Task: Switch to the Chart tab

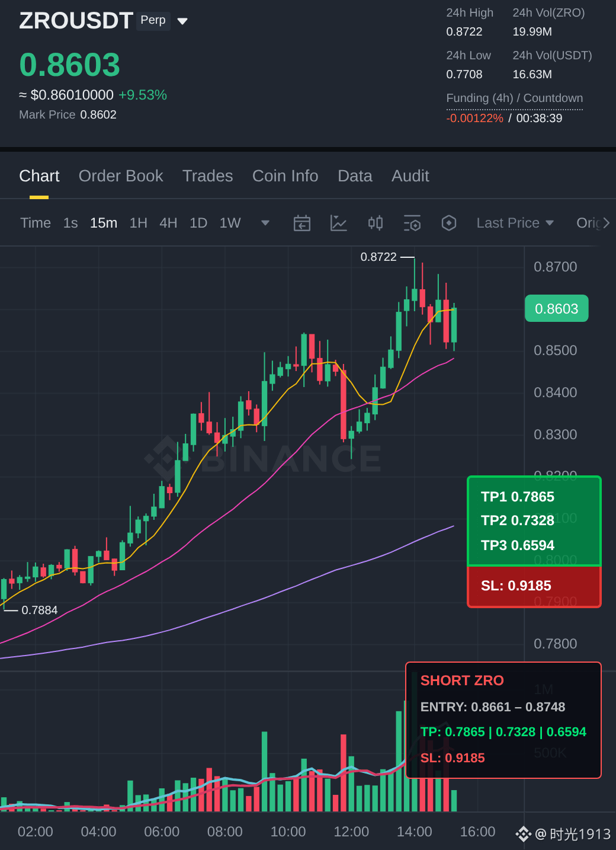Action: point(39,176)
